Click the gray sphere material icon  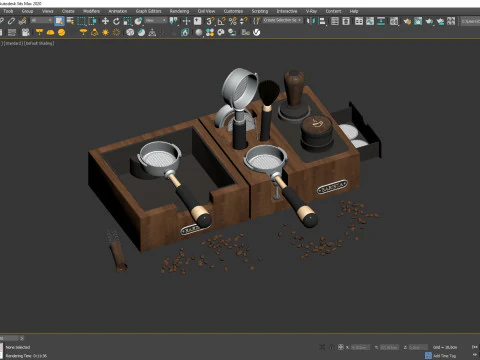click(x=199, y=32)
